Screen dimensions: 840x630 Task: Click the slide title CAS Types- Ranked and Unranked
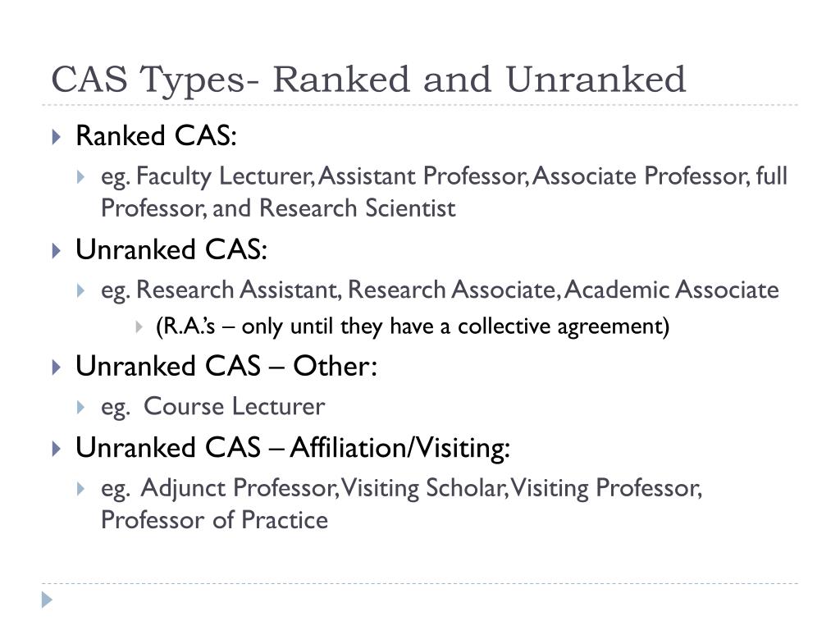pyautogui.click(x=368, y=80)
